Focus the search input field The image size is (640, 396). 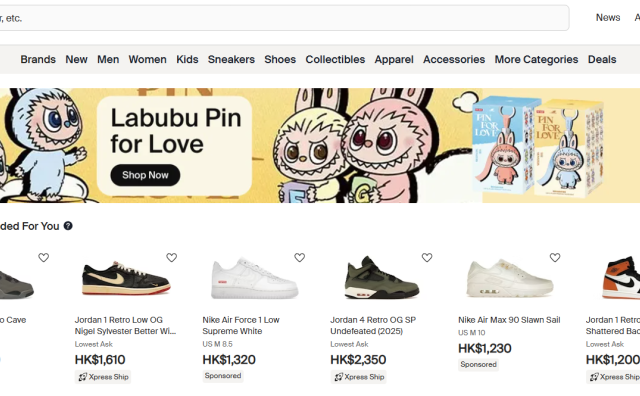tap(284, 18)
